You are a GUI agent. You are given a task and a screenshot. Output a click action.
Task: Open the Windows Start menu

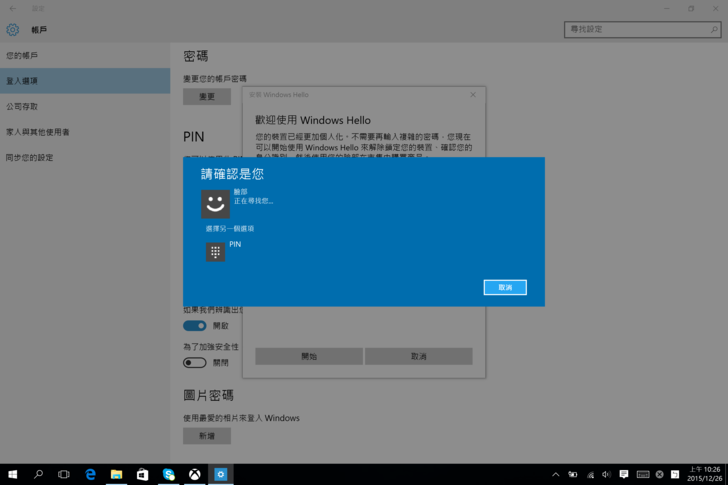13,474
